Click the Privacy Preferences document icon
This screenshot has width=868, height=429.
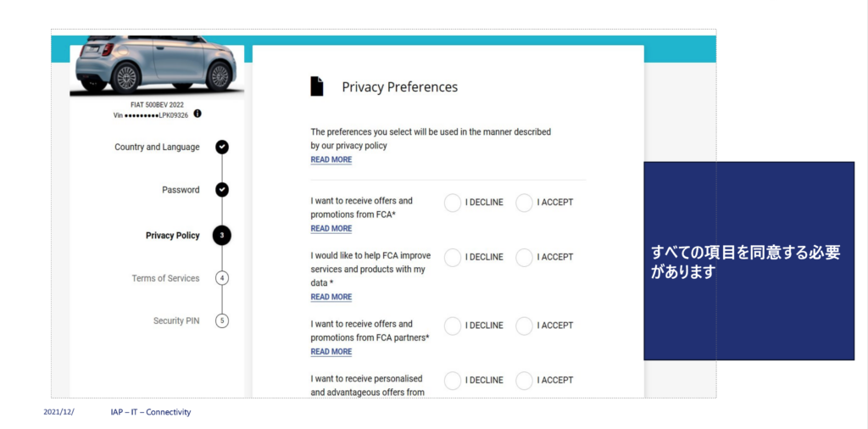click(317, 86)
